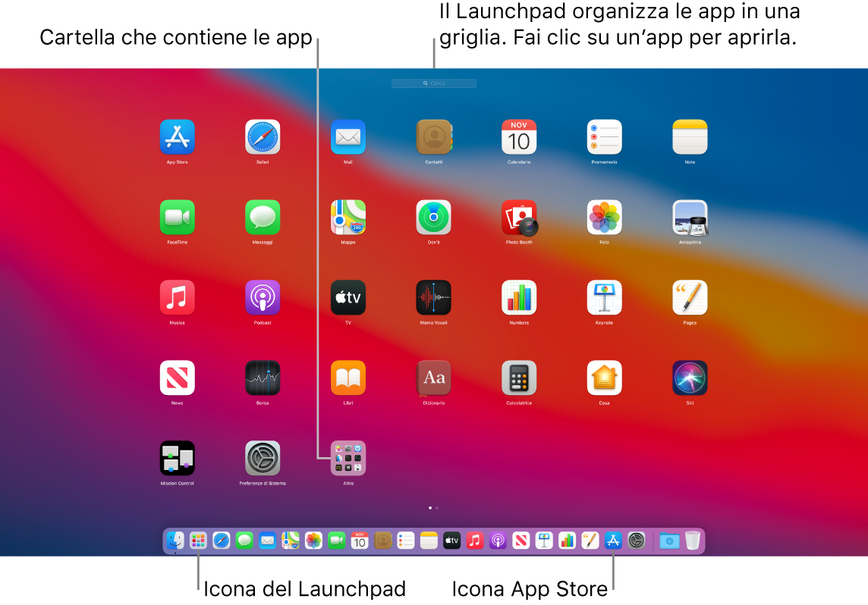The height and width of the screenshot is (605, 868).
Task: Open Music from the Dock
Action: [x=475, y=541]
